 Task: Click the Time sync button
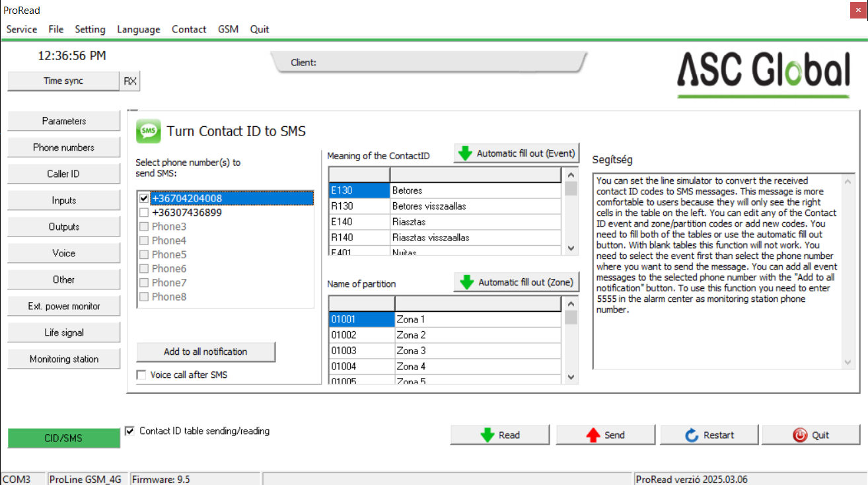tap(63, 81)
